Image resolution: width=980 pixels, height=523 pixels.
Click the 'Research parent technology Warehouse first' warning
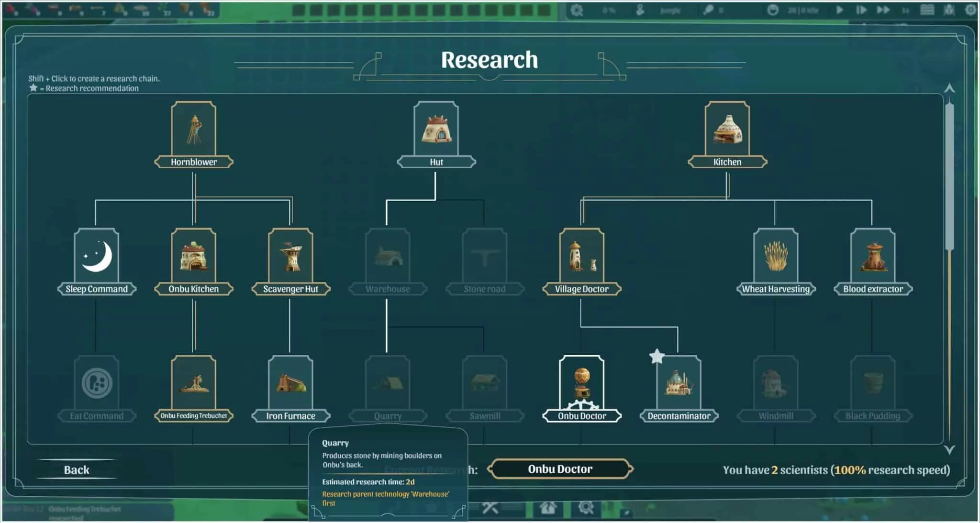(386, 499)
